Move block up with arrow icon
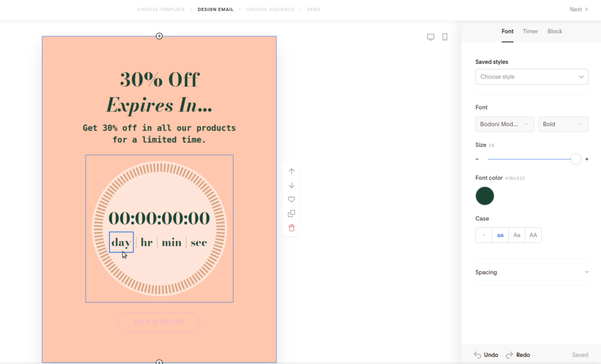Viewport: 601px width, 364px height. [x=292, y=171]
